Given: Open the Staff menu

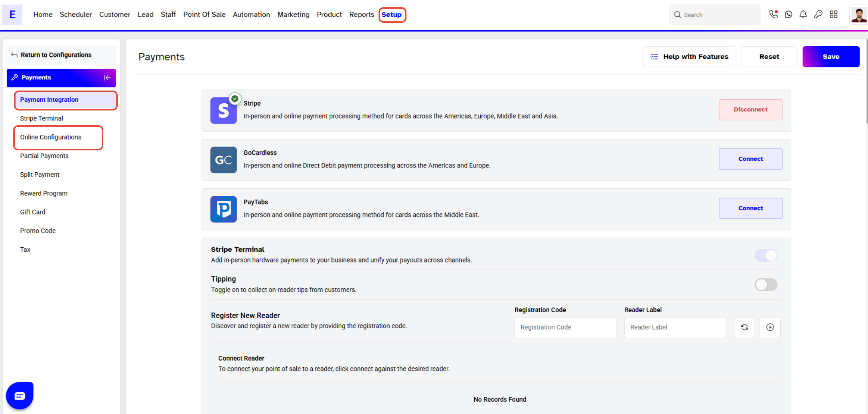Looking at the screenshot, I should [168, 14].
